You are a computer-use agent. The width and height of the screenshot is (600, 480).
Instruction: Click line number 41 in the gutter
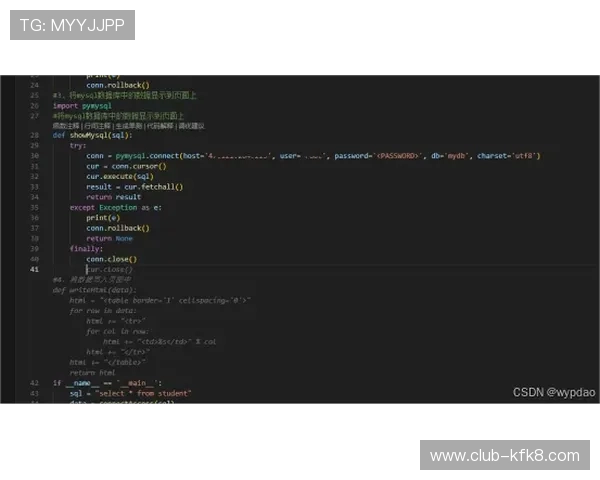pos(35,270)
